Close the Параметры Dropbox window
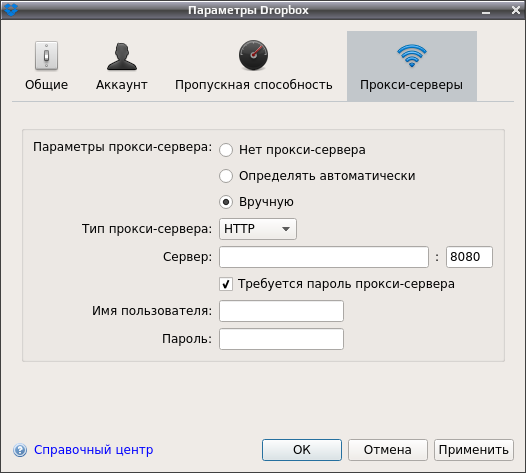The height and width of the screenshot is (473, 526). point(516,10)
